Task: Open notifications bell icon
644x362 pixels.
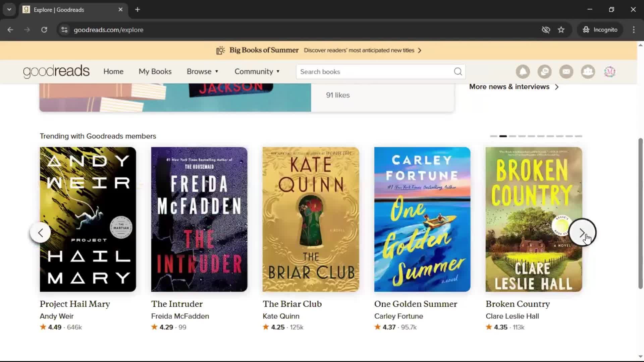Action: coord(523,72)
